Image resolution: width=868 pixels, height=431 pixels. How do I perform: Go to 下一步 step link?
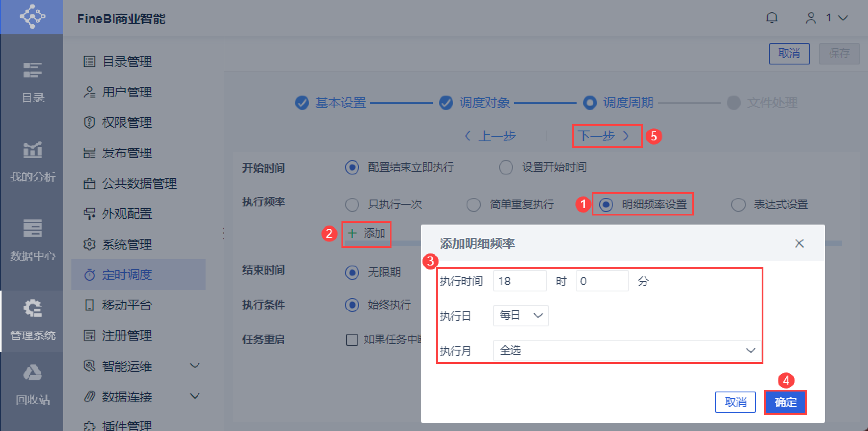(x=603, y=136)
